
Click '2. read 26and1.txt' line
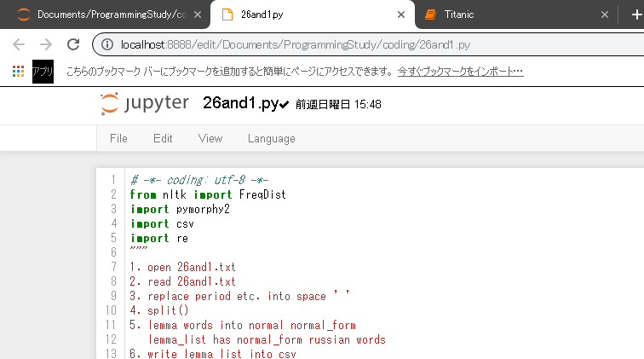[183, 281]
